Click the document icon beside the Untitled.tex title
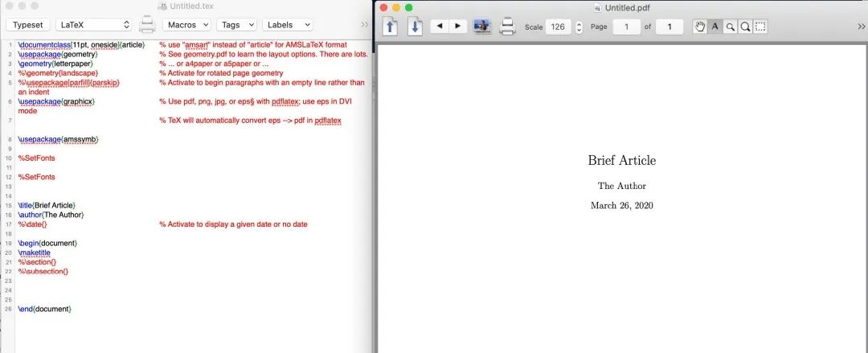 tap(162, 6)
